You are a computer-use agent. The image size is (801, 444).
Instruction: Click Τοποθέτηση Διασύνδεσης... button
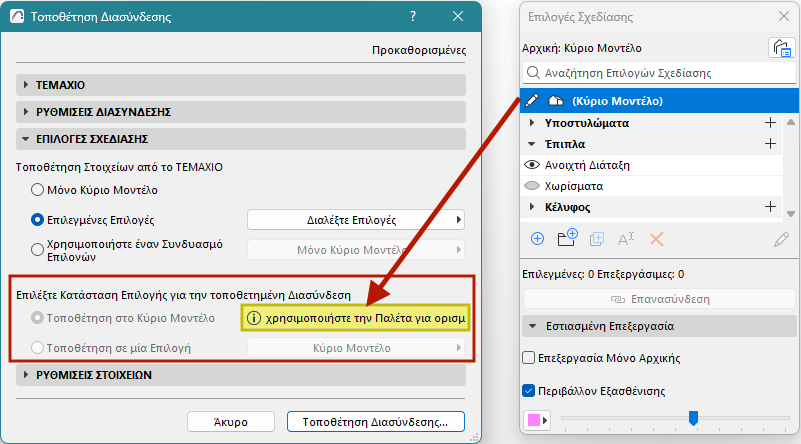(x=375, y=422)
